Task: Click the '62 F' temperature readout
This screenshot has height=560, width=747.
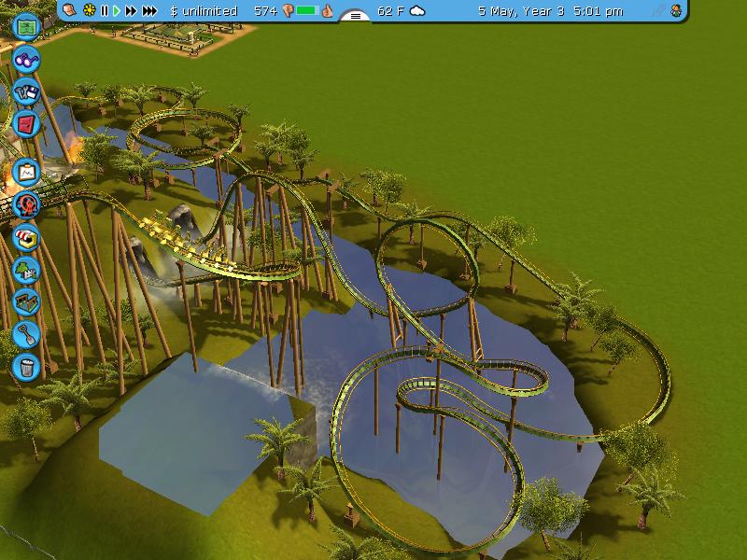Action: [x=390, y=10]
